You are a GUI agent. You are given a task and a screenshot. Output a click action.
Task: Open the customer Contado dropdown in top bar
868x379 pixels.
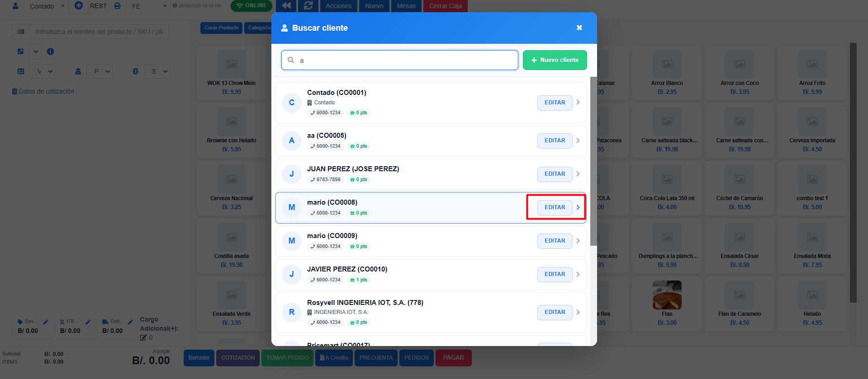point(46,6)
